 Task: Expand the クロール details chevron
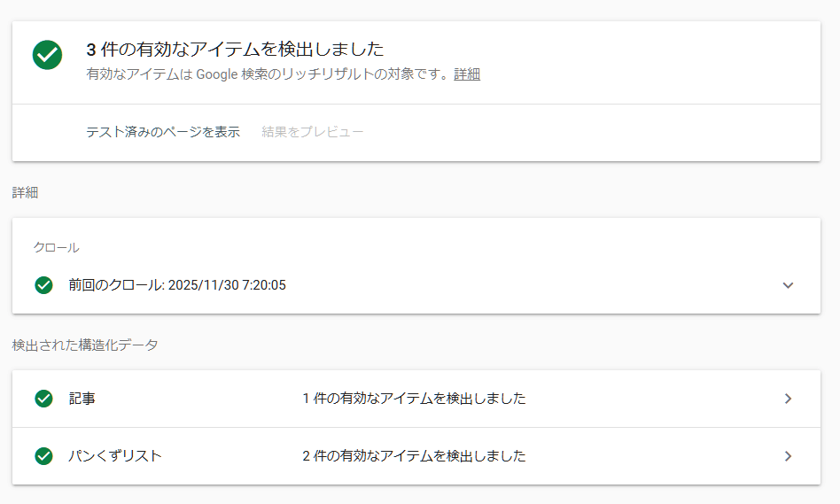788,285
